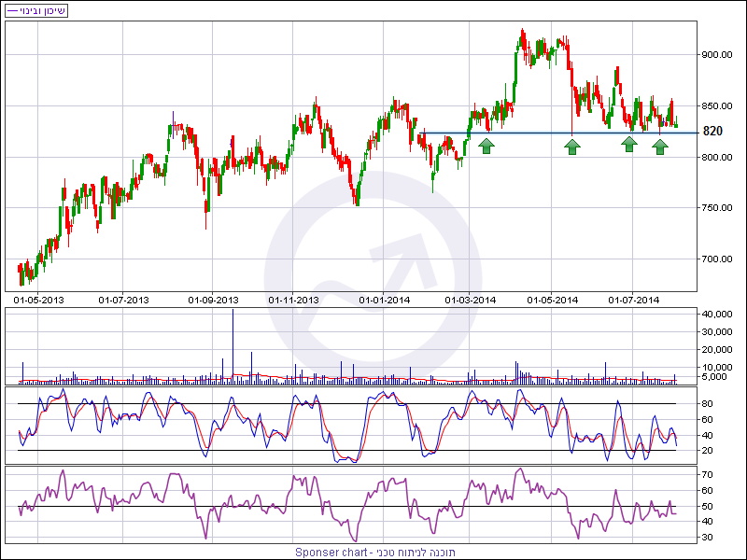Select the 750.00 price axis label
The image size is (747, 560).
tap(717, 207)
